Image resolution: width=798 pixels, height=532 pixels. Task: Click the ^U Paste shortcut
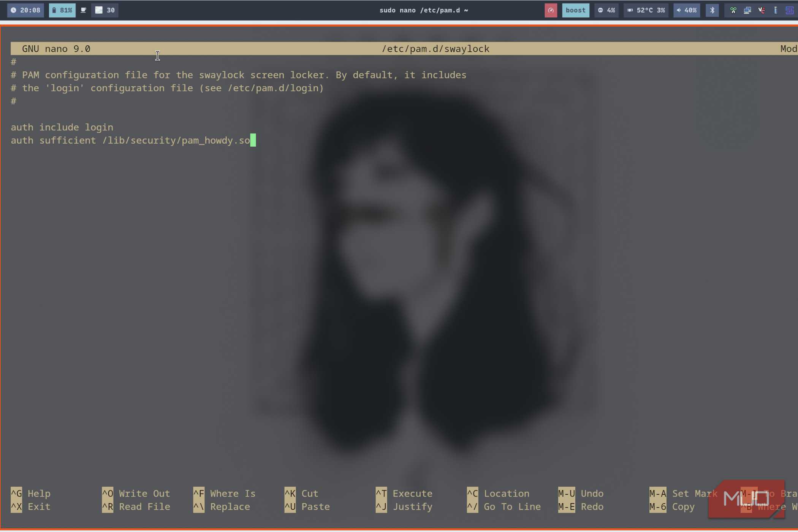307,507
